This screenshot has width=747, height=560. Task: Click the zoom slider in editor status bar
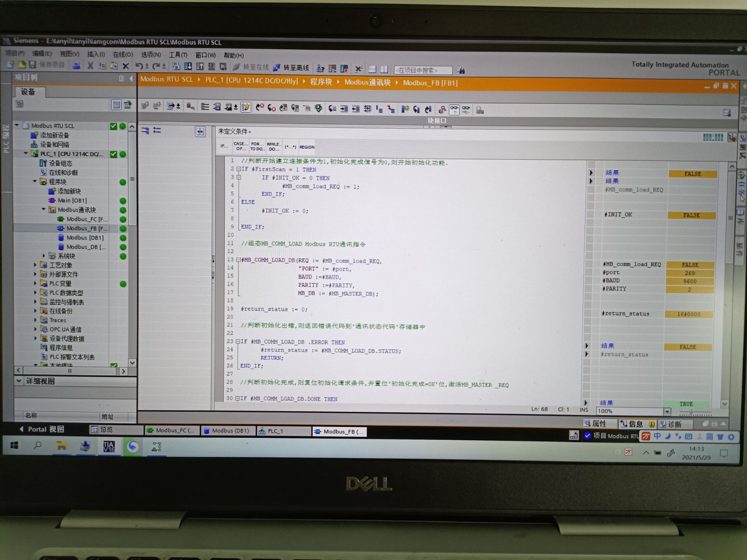691,412
